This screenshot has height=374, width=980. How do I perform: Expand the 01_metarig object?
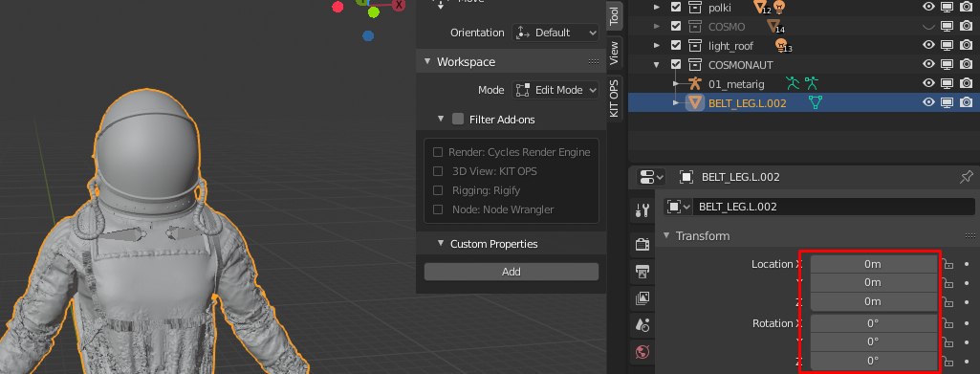point(676,84)
